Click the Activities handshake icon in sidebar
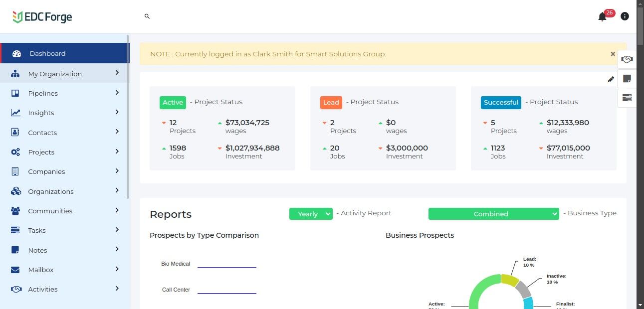Viewport: 644px width, 309px height. pyautogui.click(x=16, y=289)
